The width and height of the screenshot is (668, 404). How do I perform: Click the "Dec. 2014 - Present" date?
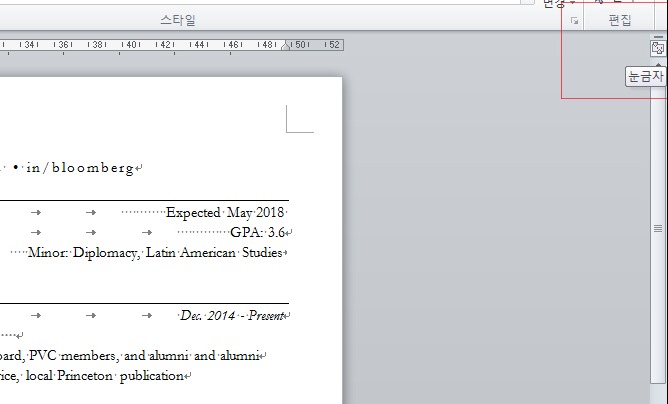coord(231,316)
